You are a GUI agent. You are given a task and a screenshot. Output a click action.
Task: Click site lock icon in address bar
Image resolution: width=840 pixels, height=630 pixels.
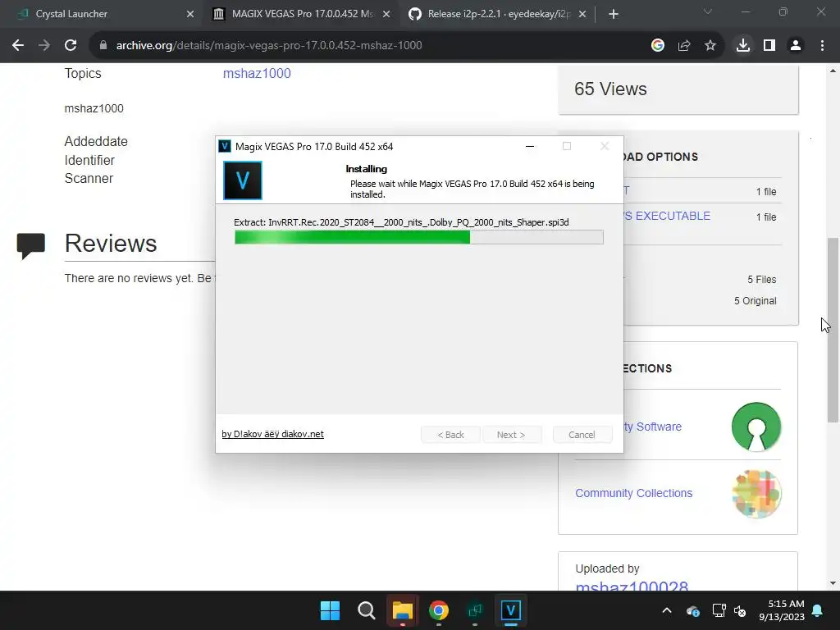coord(103,46)
